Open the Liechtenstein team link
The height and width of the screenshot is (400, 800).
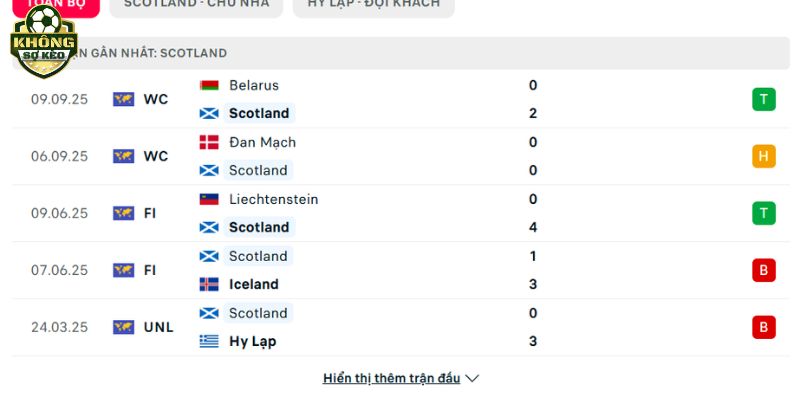coord(273,199)
